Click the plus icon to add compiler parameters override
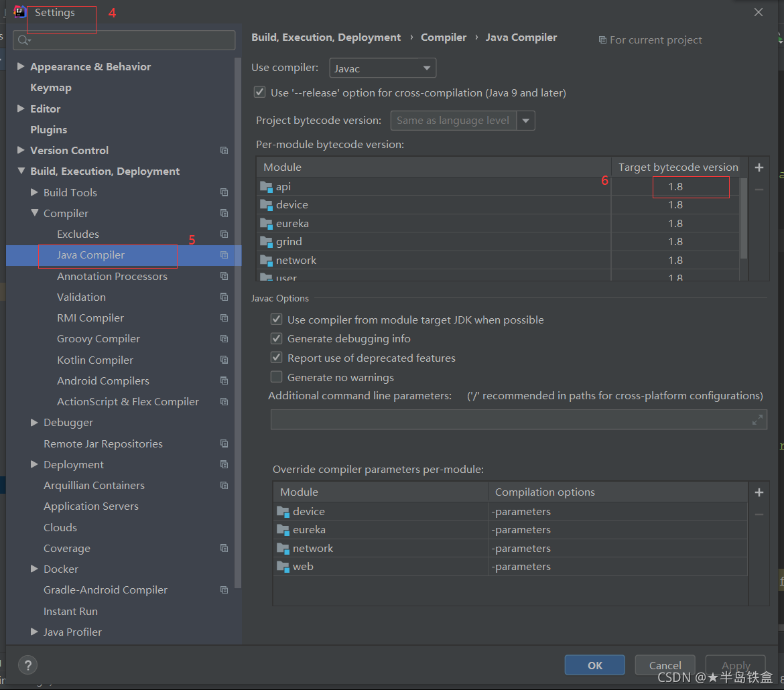Image resolution: width=784 pixels, height=690 pixels. click(759, 492)
